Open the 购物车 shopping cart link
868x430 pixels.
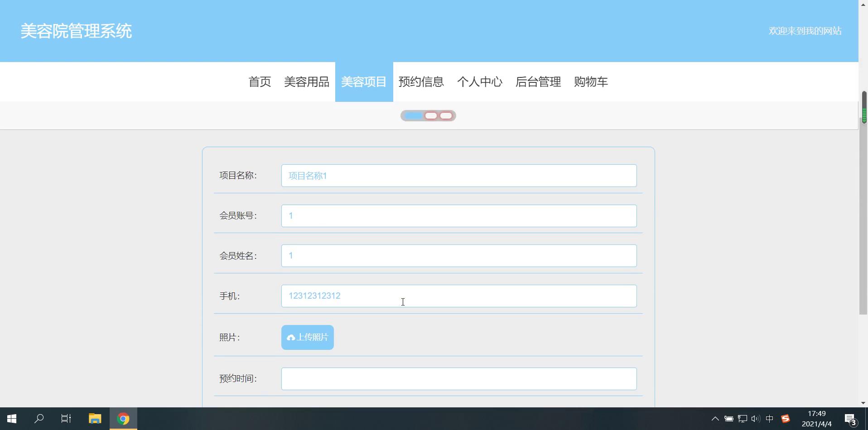591,82
